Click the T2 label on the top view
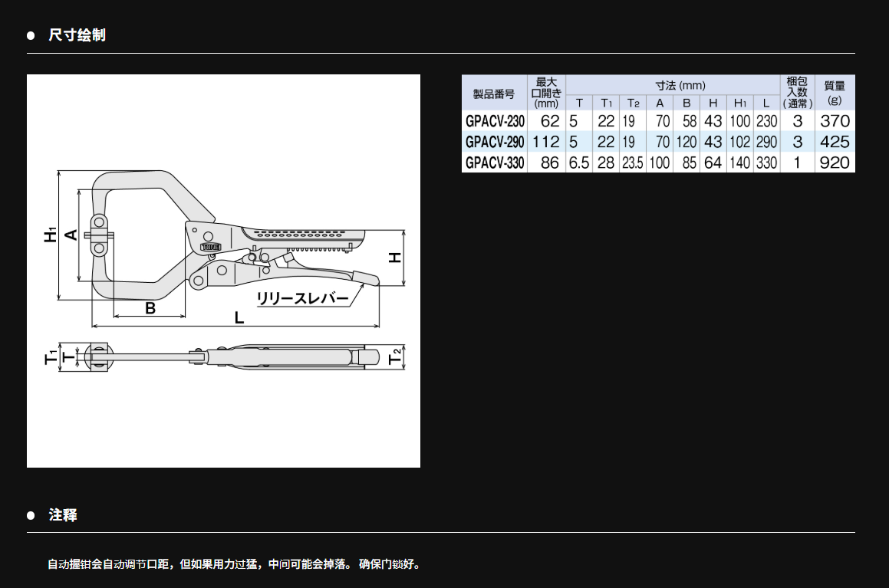889x588 pixels. tap(395, 356)
